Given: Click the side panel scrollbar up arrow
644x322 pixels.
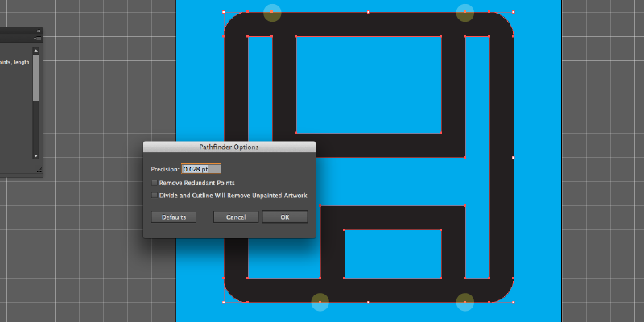Looking at the screenshot, I should pyautogui.click(x=35, y=51).
